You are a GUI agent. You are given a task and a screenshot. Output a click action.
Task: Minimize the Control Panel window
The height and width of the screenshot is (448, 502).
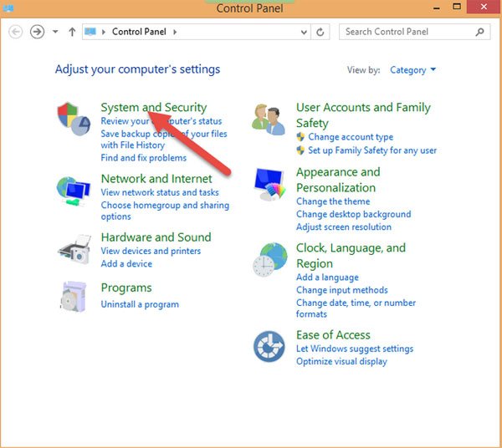[x=437, y=8]
